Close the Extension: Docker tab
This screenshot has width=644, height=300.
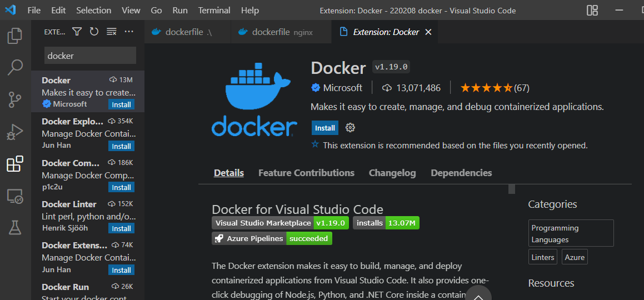[x=428, y=32]
